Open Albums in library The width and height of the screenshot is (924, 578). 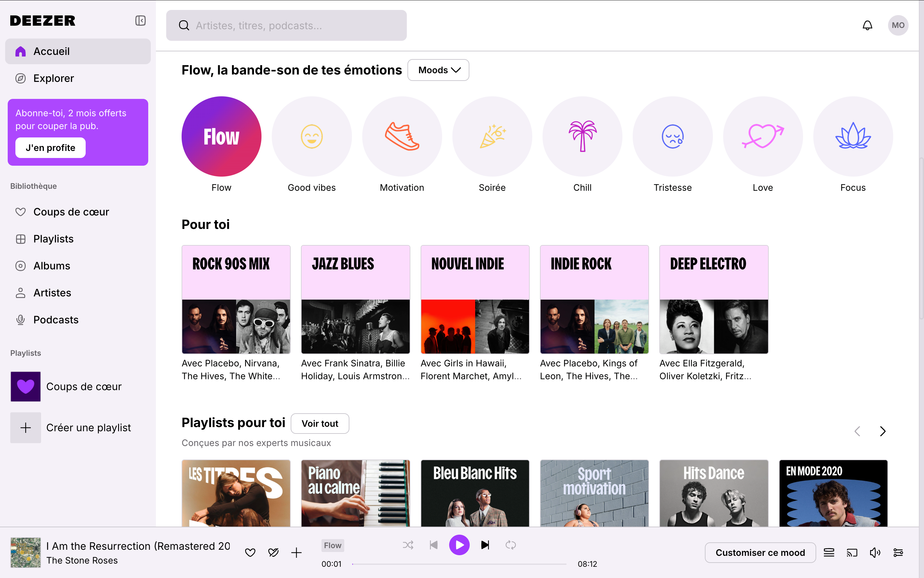tap(78, 266)
